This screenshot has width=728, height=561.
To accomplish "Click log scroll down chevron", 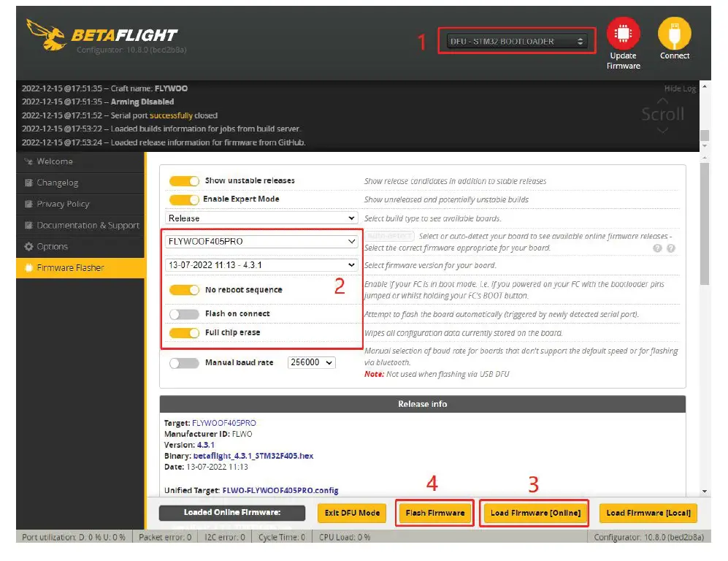I will tap(662, 131).
